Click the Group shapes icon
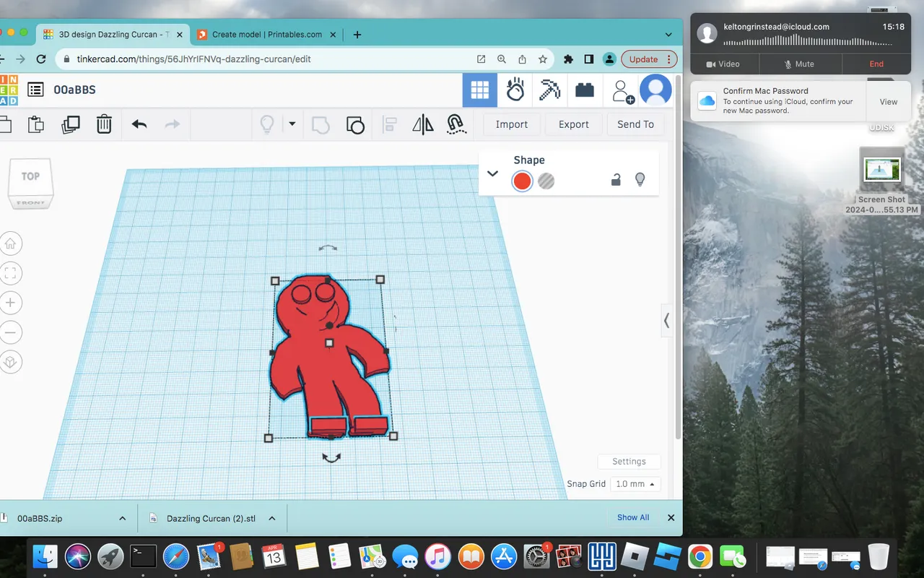 pos(321,124)
